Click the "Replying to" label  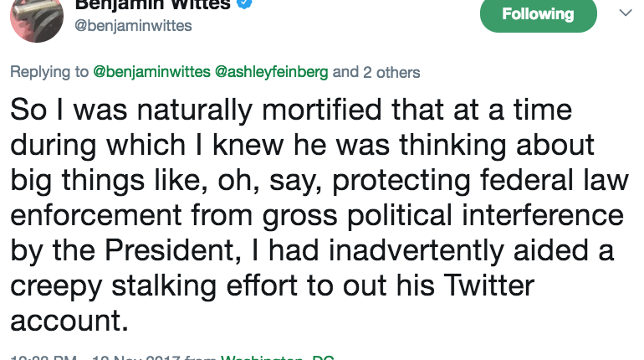point(49,72)
